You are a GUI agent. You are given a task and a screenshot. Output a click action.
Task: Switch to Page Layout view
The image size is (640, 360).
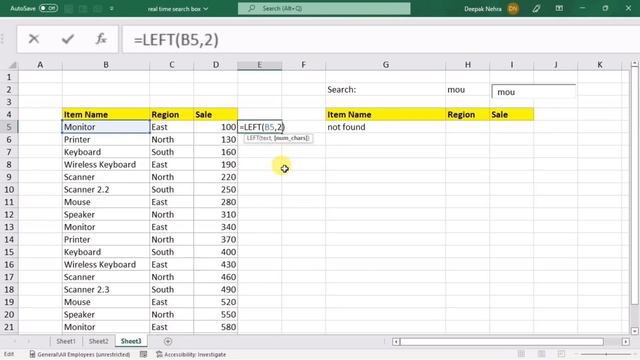pyautogui.click(x=541, y=354)
